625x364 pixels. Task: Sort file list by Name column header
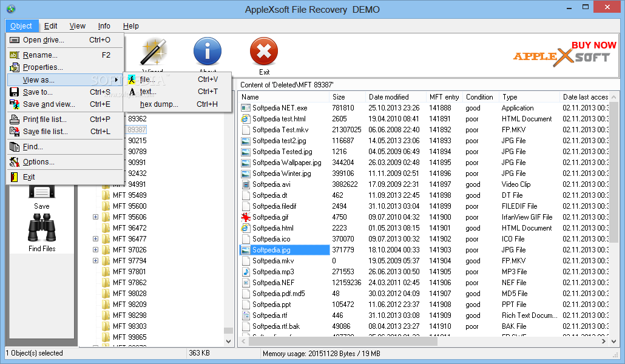point(284,97)
